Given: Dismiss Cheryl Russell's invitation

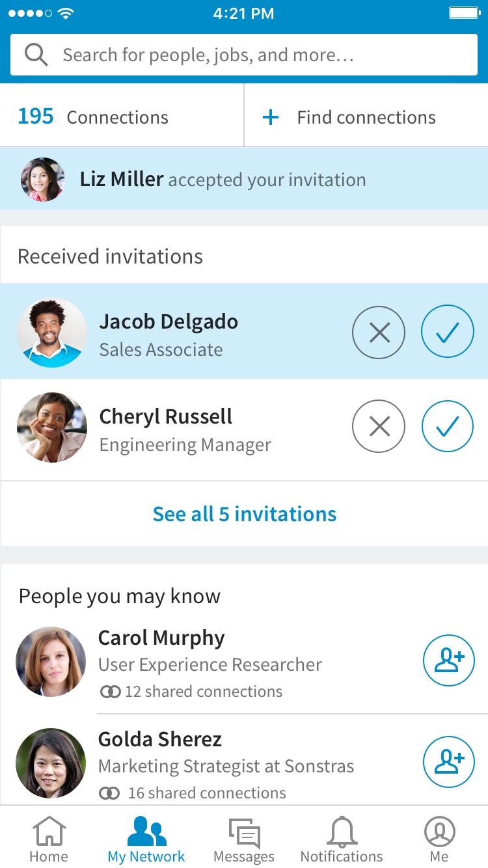Looking at the screenshot, I should click(x=379, y=427).
